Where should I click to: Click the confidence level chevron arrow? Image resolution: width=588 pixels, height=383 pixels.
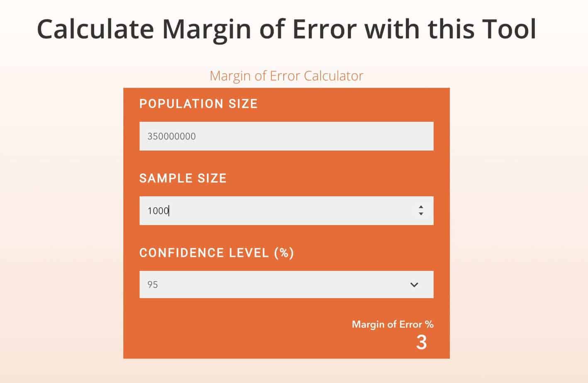[414, 285]
